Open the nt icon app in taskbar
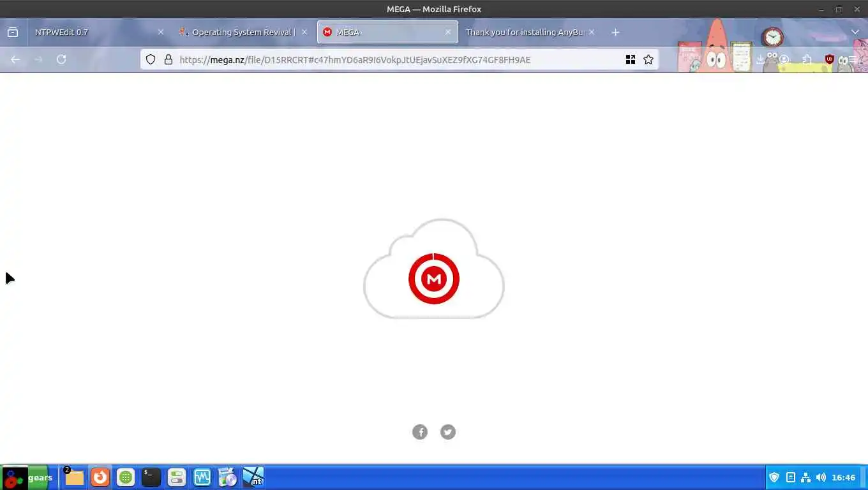868x490 pixels. point(253,477)
